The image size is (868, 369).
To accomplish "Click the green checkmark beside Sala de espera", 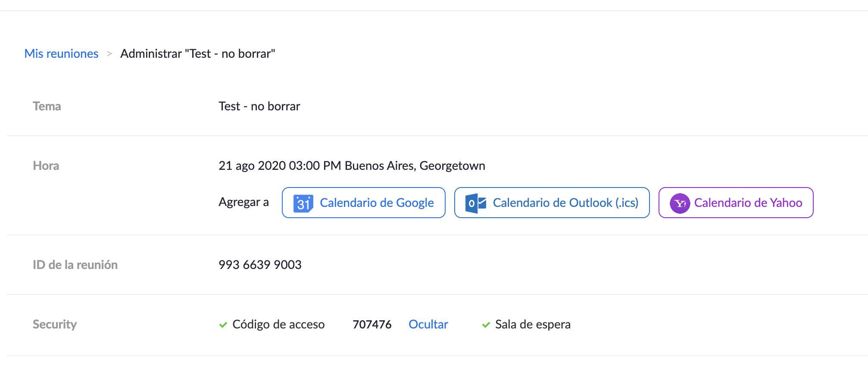I will 486,325.
